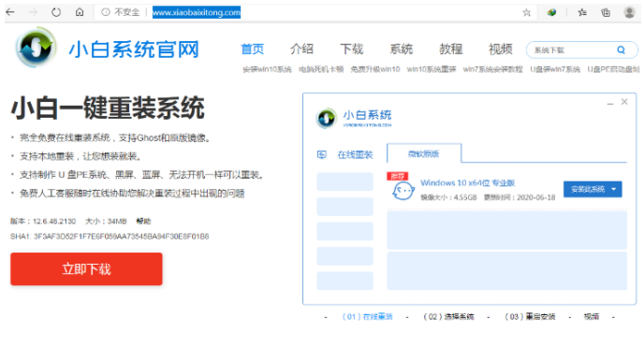Open the 安装win10系统 link
Image resolution: width=644 pixels, height=347 pixels.
pyautogui.click(x=267, y=69)
